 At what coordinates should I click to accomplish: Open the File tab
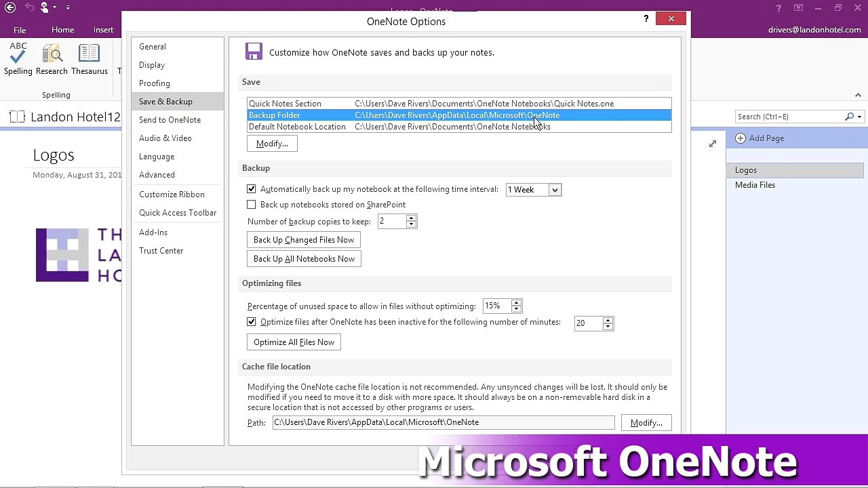pyautogui.click(x=20, y=30)
